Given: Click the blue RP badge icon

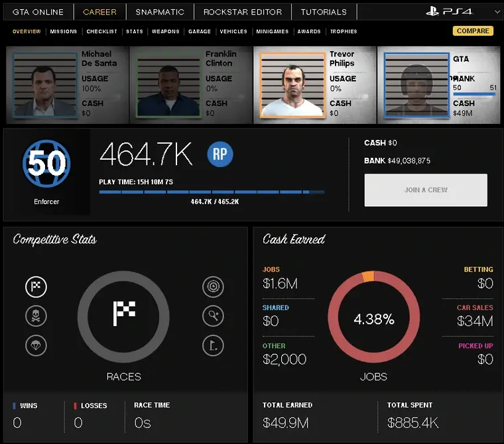Looking at the screenshot, I should tap(220, 154).
